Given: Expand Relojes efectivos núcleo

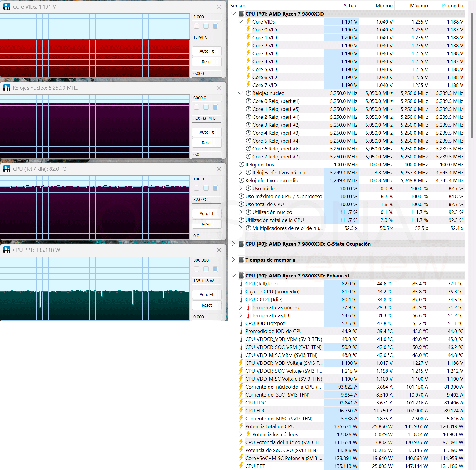Looking at the screenshot, I should [x=240, y=172].
